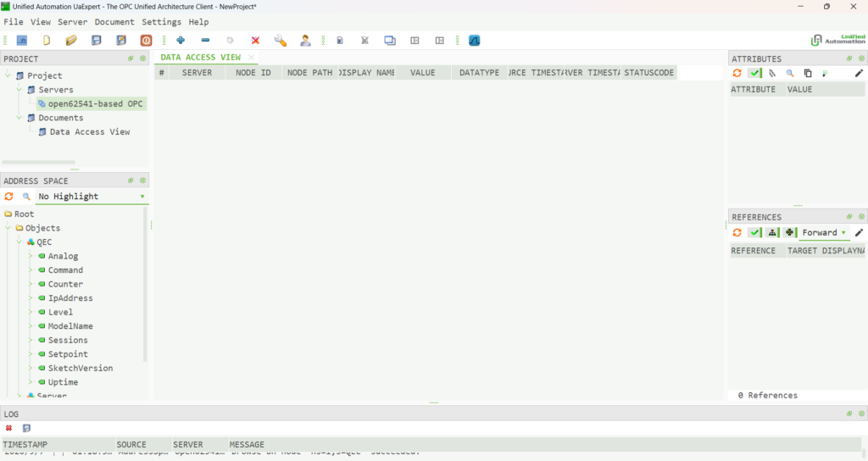This screenshot has height=461, width=868.
Task: Collapse the Servers folder in Project tree
Action: pos(19,89)
